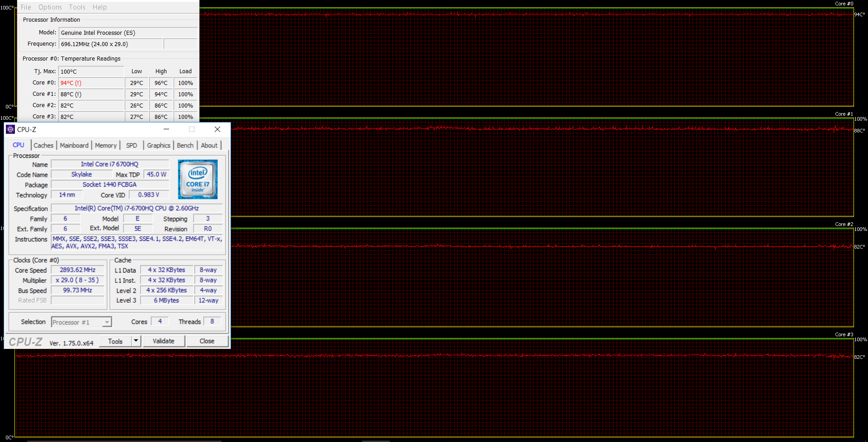Click the Ext. Model value 5E
The width and height of the screenshot is (868, 442).
click(x=138, y=229)
